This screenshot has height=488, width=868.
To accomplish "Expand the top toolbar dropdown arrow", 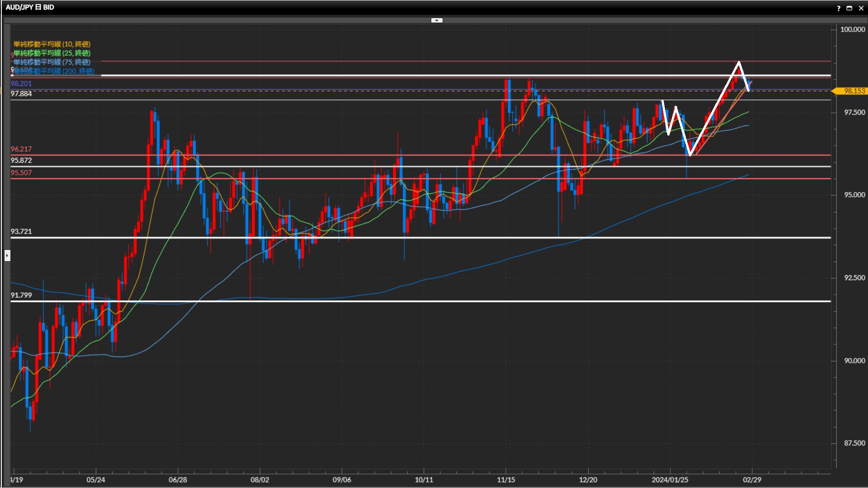I will (x=437, y=20).
